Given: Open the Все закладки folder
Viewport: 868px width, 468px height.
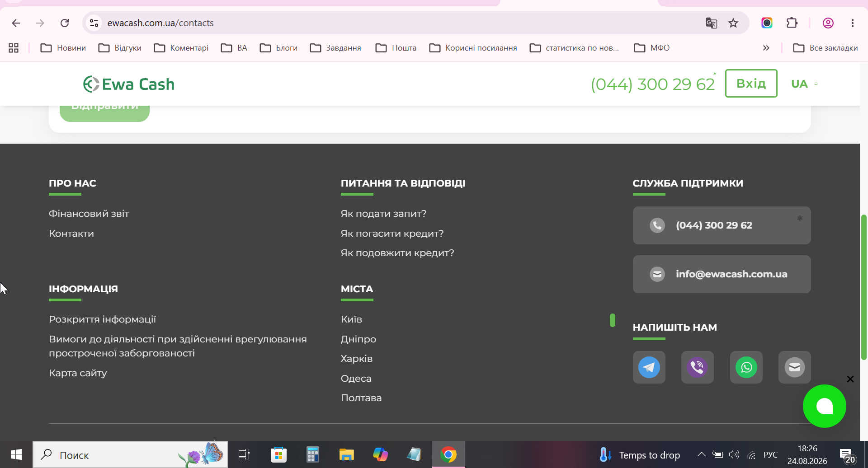Looking at the screenshot, I should point(825,48).
